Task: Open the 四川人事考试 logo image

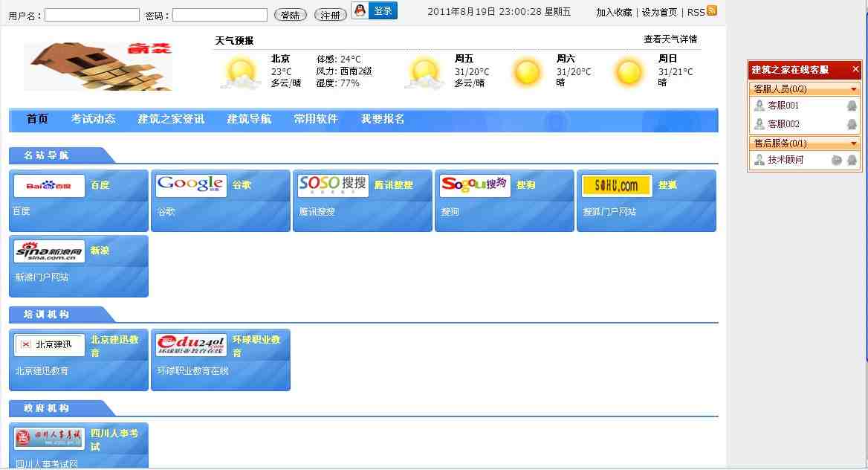Action: point(49,439)
